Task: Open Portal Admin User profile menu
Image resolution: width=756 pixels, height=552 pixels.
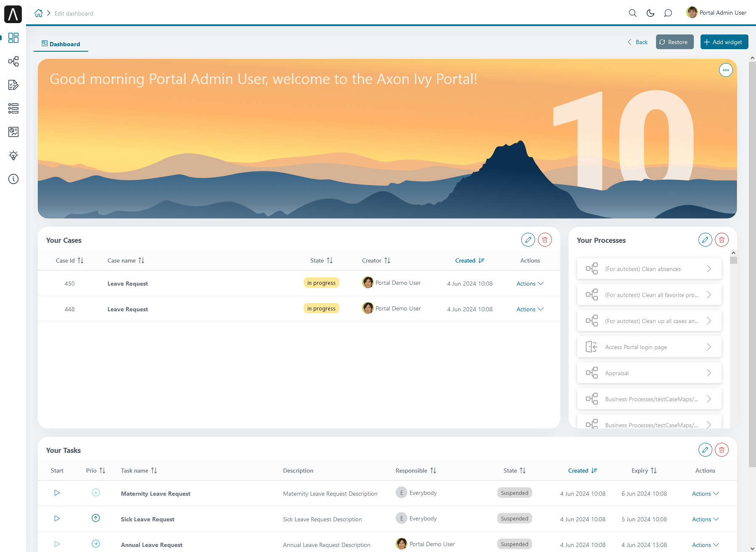Action: (x=717, y=13)
